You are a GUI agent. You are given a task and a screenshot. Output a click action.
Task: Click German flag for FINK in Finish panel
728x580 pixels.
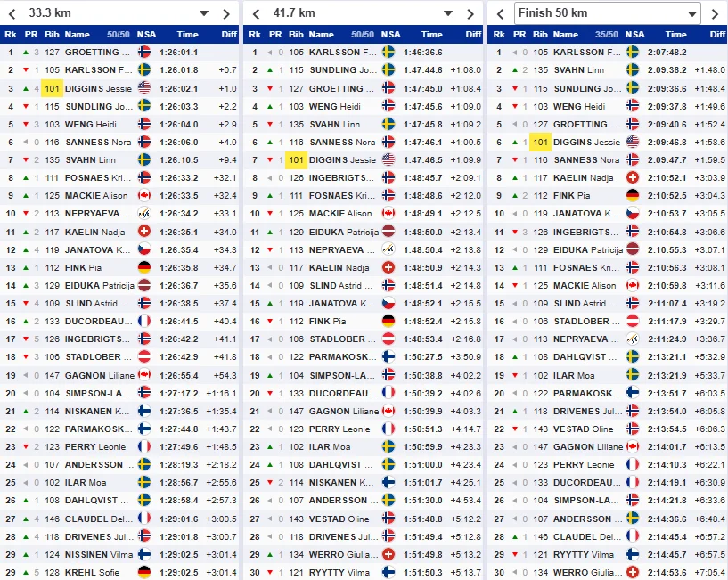633,195
